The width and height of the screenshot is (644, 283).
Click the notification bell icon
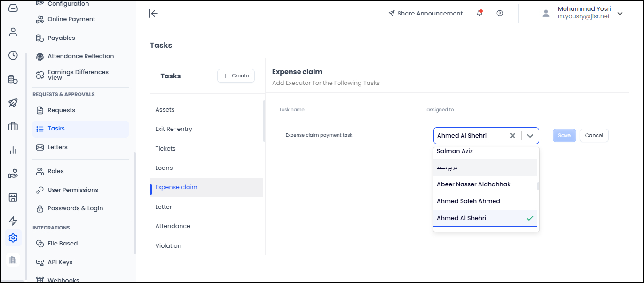point(479,13)
